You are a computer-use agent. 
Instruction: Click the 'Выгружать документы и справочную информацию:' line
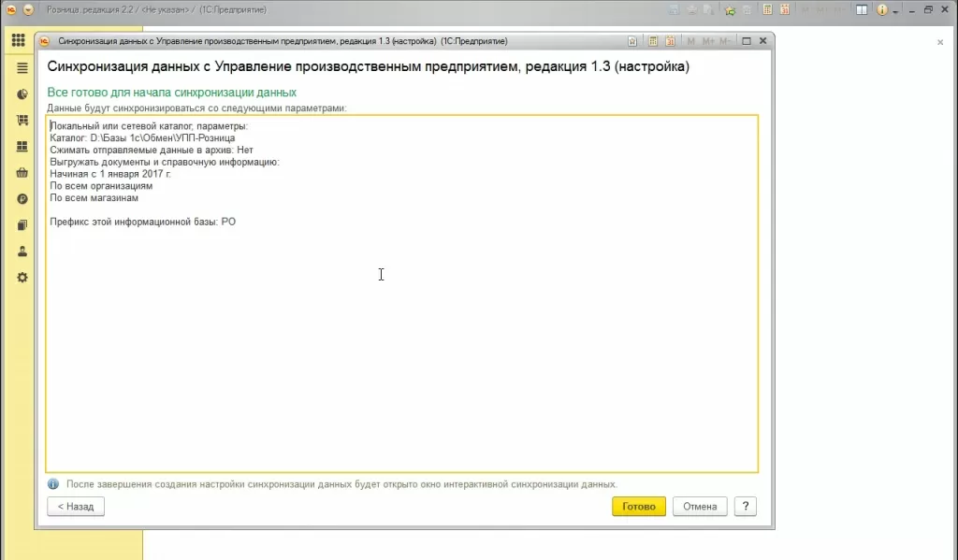pos(165,162)
